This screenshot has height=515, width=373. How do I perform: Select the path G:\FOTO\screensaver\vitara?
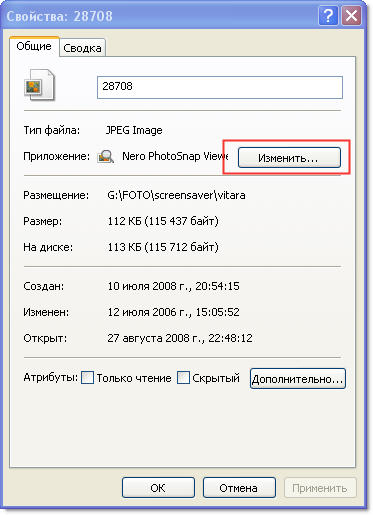[x=176, y=195]
